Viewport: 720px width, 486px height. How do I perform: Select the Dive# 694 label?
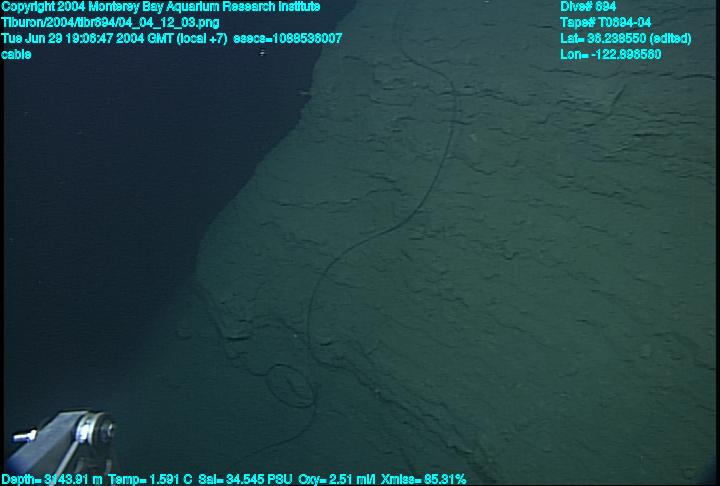point(588,7)
